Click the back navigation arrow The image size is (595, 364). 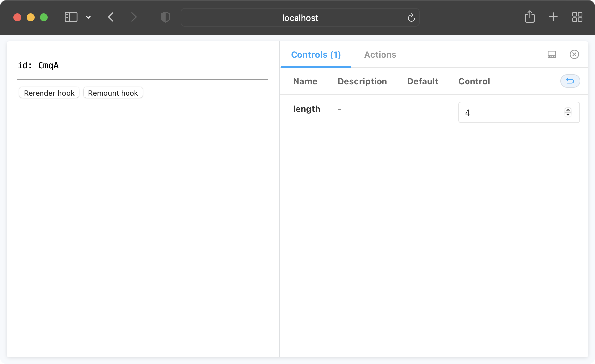111,17
